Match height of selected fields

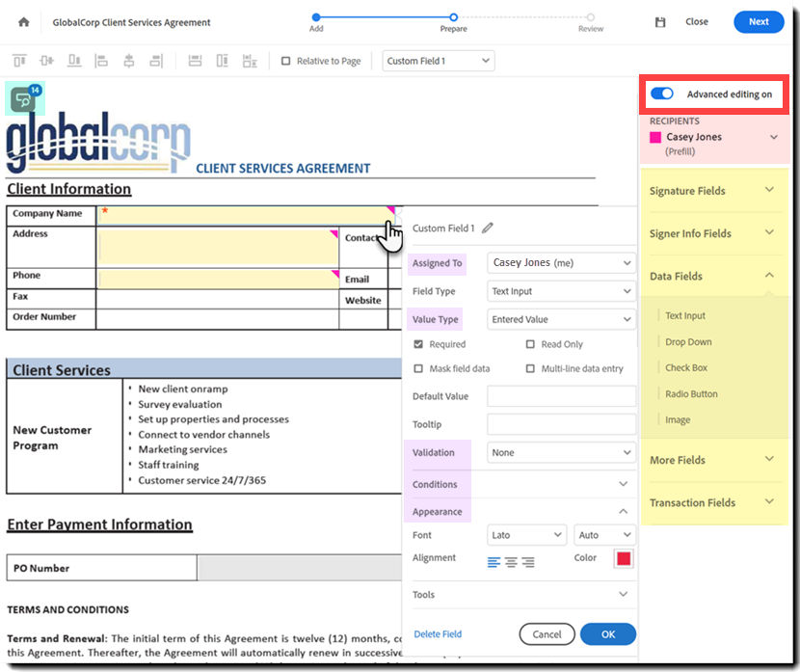point(223,61)
